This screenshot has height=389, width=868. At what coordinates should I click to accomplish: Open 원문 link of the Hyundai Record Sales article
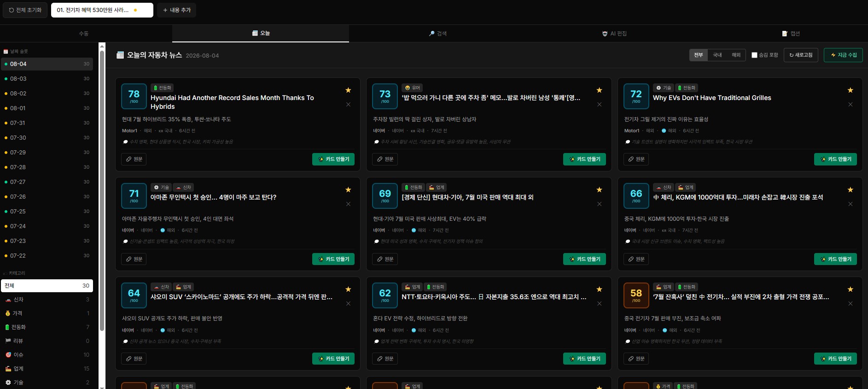[134, 159]
